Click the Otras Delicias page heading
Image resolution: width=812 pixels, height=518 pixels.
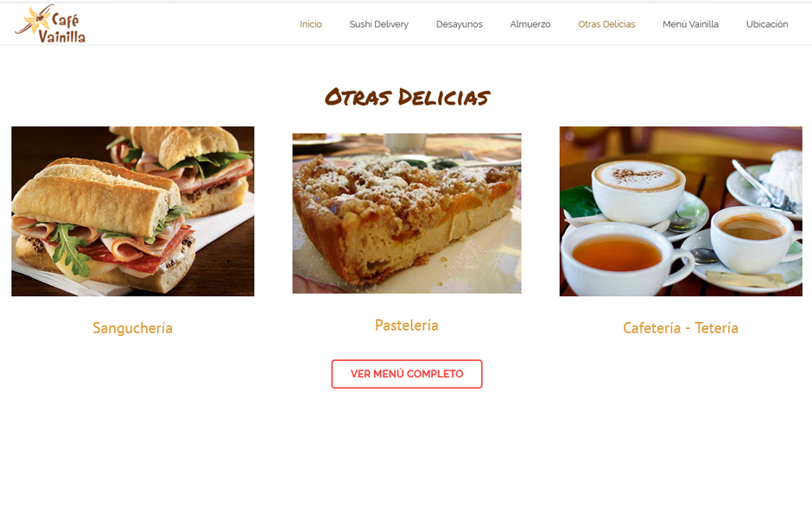[x=407, y=97]
